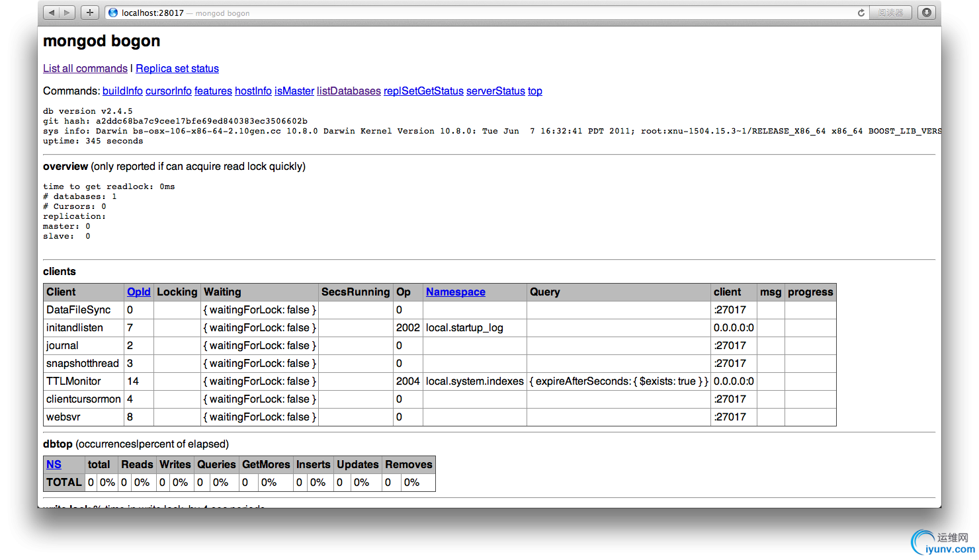Click OpId 7 in initandlisten row

[139, 327]
